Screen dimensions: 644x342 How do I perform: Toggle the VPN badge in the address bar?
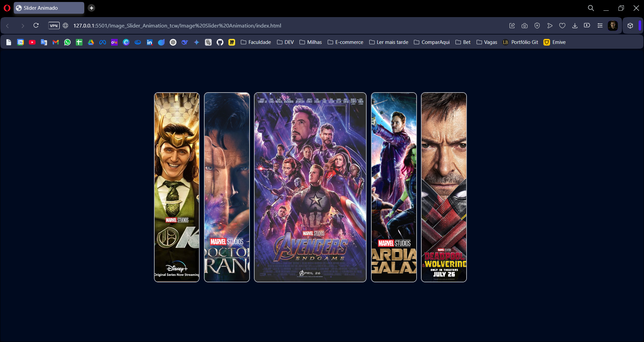tap(54, 25)
